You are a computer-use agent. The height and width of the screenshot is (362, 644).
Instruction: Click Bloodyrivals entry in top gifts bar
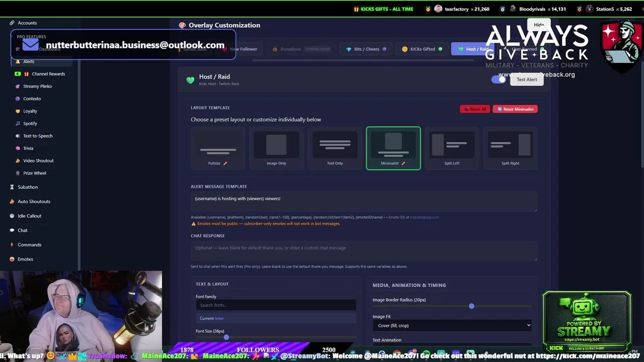533,9
